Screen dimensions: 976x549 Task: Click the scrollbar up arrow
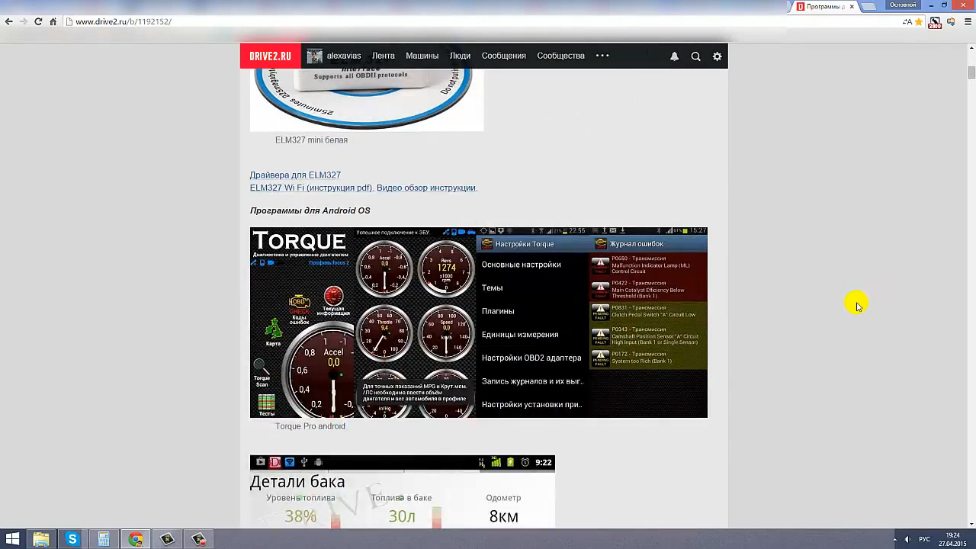(x=971, y=47)
